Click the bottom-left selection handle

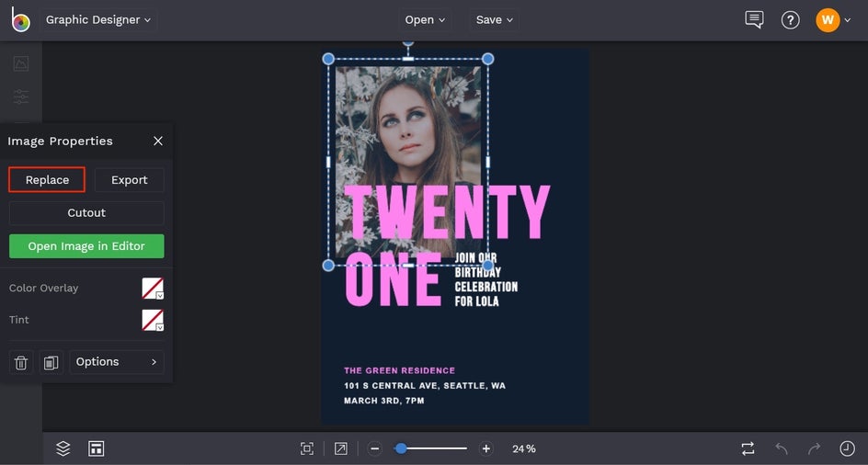328,266
